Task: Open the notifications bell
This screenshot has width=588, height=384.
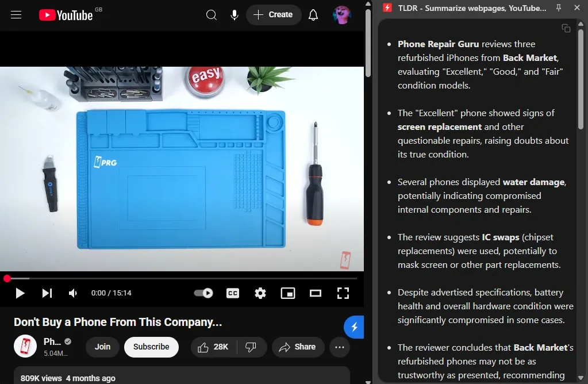Action: pos(313,15)
